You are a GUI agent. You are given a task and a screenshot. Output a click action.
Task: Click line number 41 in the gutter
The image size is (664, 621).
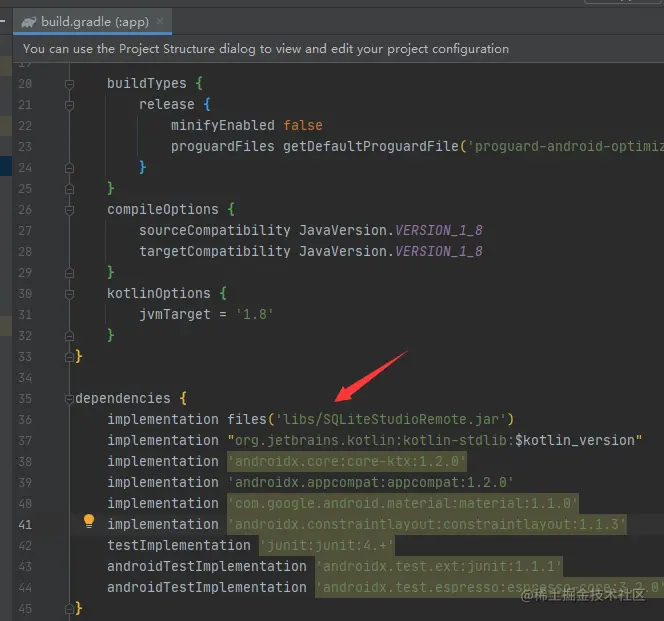[x=25, y=524]
